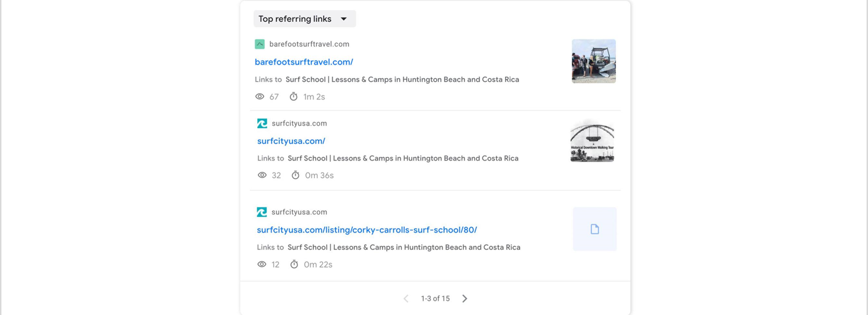Click the document placeholder icon thumbnail
Viewport: 868px width, 315px height.
[x=595, y=229]
